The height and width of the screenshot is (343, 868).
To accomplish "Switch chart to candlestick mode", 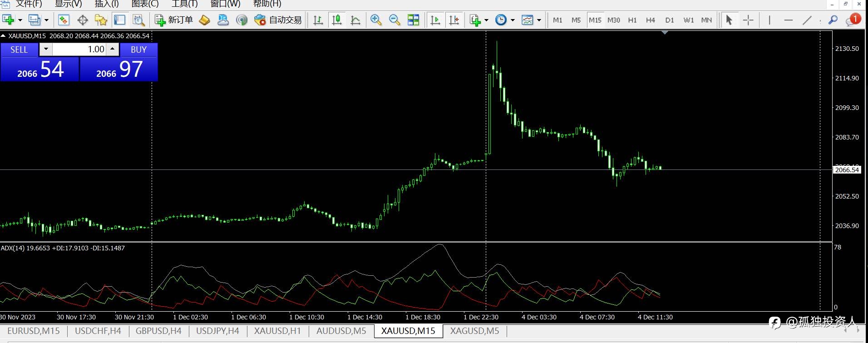I will point(337,20).
